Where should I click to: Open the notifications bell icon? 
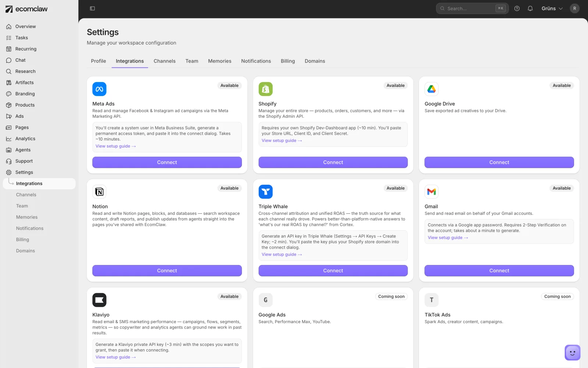[530, 8]
